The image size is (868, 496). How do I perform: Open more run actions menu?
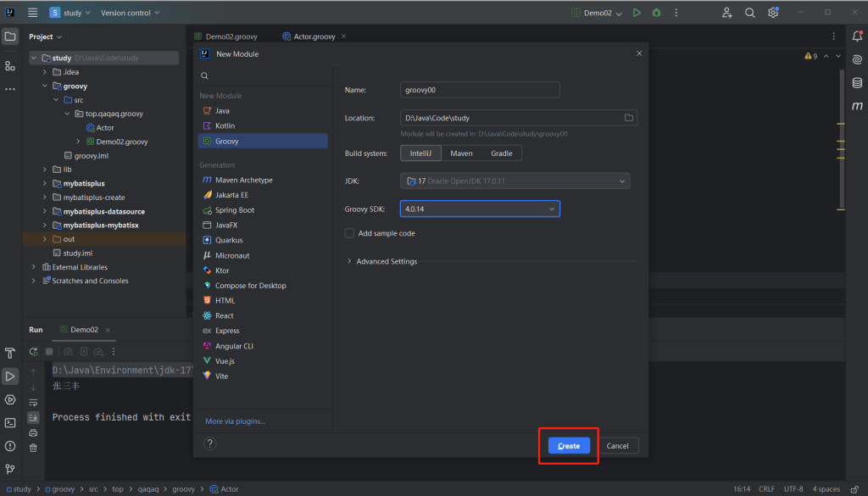click(x=676, y=12)
